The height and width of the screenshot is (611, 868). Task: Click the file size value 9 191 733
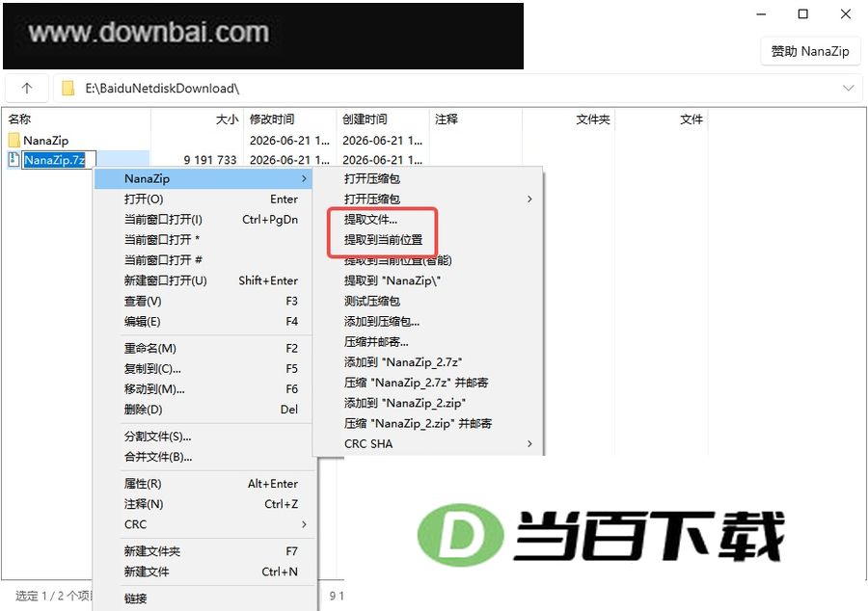click(x=210, y=160)
